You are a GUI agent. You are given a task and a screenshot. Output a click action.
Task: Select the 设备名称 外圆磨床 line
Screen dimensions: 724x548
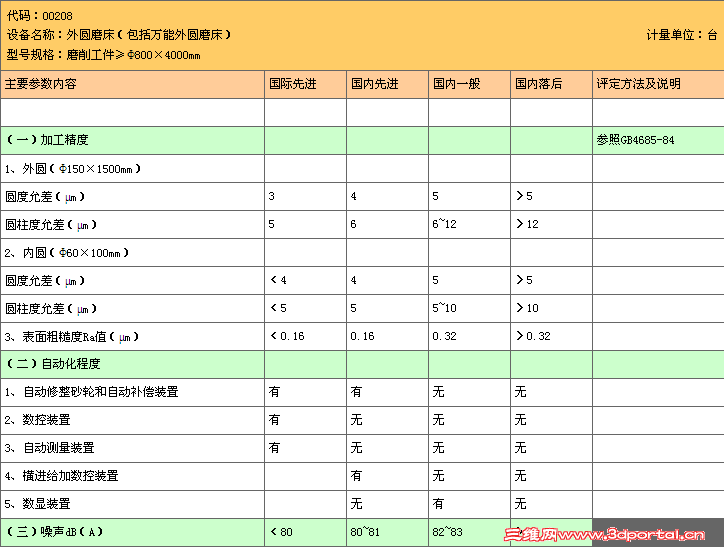pyautogui.click(x=119, y=35)
